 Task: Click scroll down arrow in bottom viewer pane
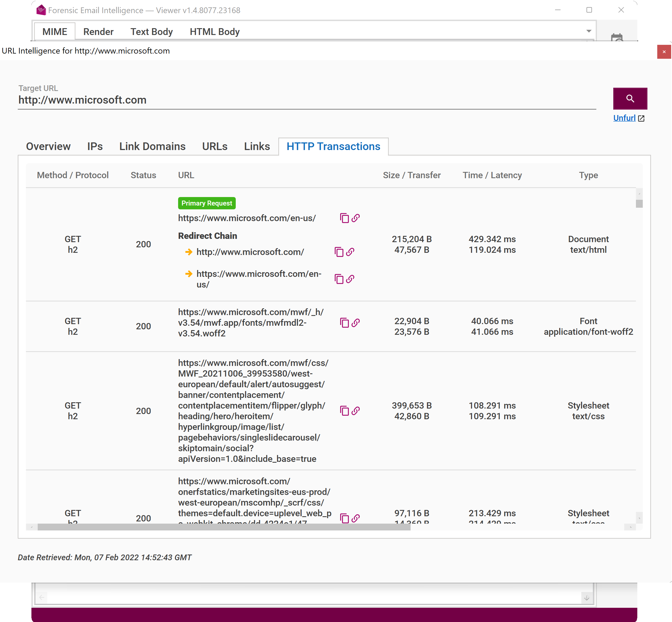coord(586,598)
